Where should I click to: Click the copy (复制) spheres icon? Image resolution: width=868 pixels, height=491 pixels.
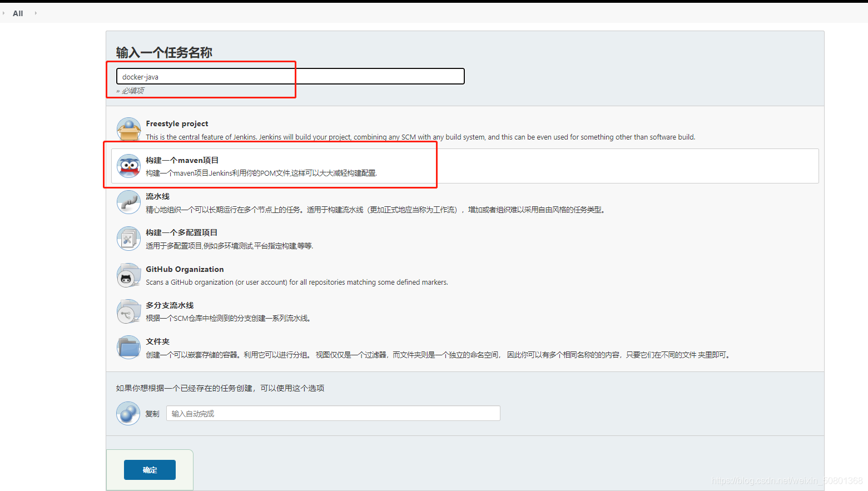(x=128, y=413)
